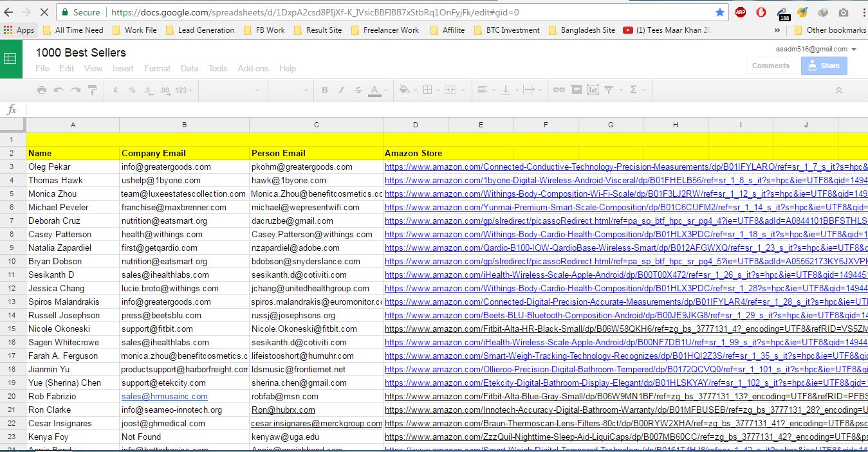Open the File menu
Screen dimensions: 868x452
[x=42, y=68]
